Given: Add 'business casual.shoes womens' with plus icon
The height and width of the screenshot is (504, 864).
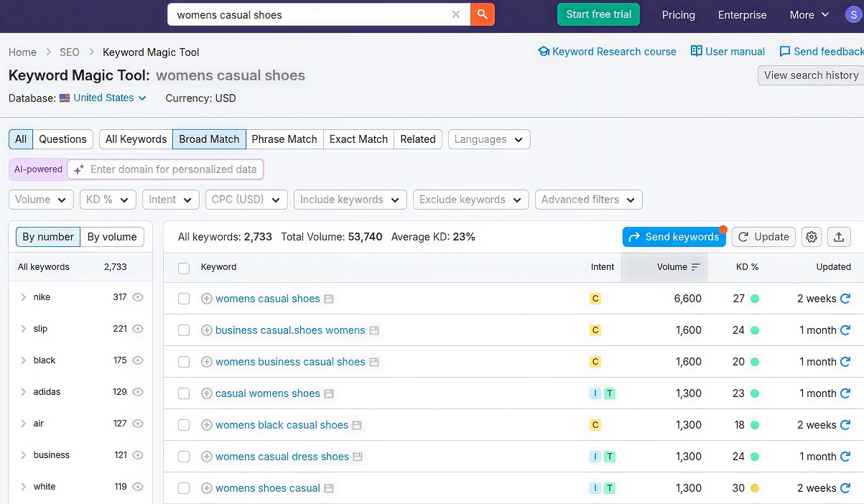Looking at the screenshot, I should tap(207, 330).
